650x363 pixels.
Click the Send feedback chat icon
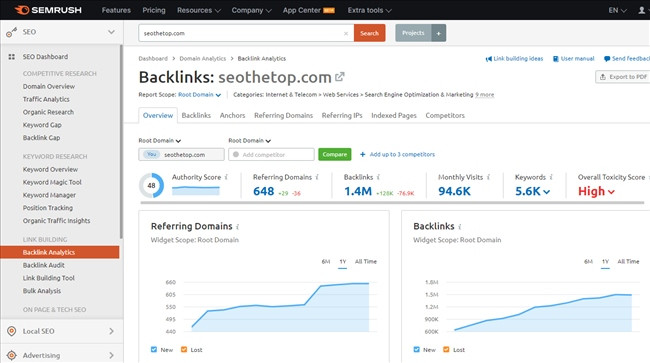tap(607, 59)
